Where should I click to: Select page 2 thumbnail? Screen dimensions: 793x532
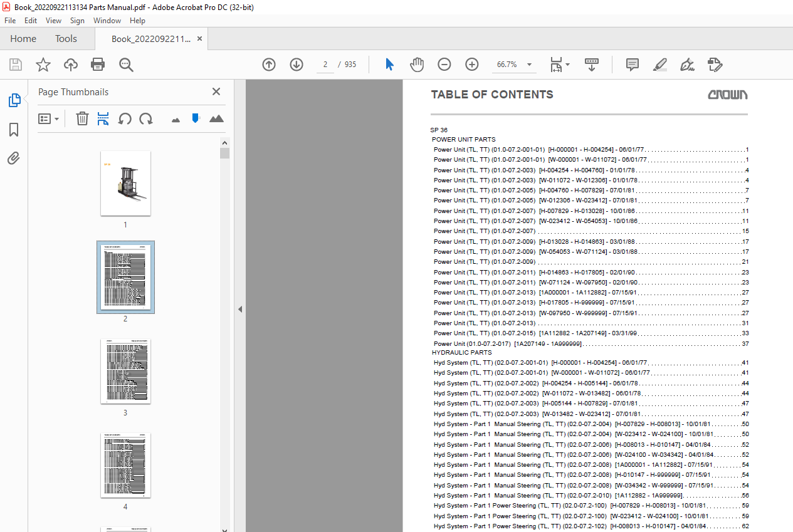(x=125, y=277)
